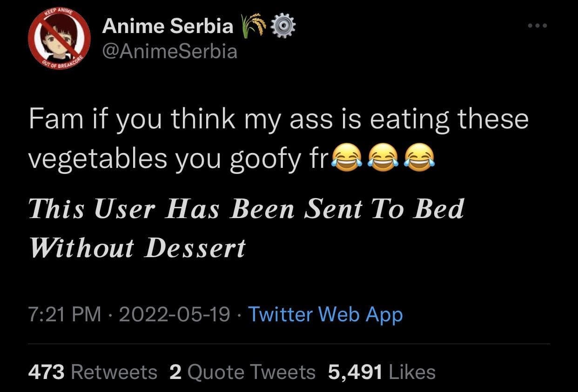The height and width of the screenshot is (392, 578).
Task: Click the italic "Without Dessert" text
Action: 138,247
